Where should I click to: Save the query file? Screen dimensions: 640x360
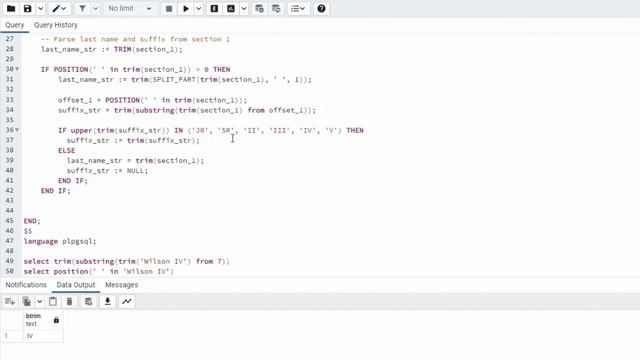click(x=27, y=9)
